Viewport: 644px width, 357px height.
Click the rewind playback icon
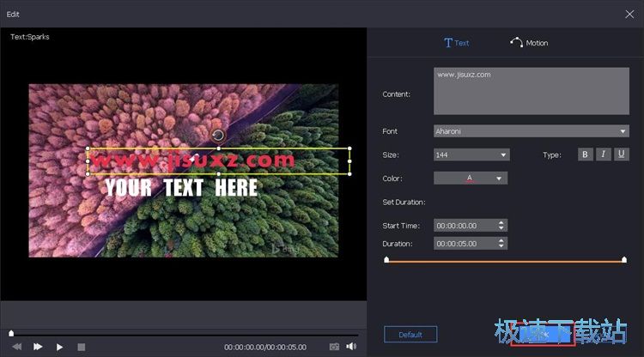point(17,347)
